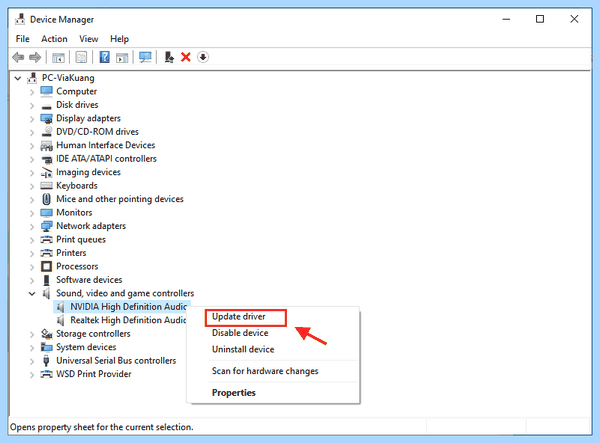Click the mouse icon beside Mice

pos(46,199)
